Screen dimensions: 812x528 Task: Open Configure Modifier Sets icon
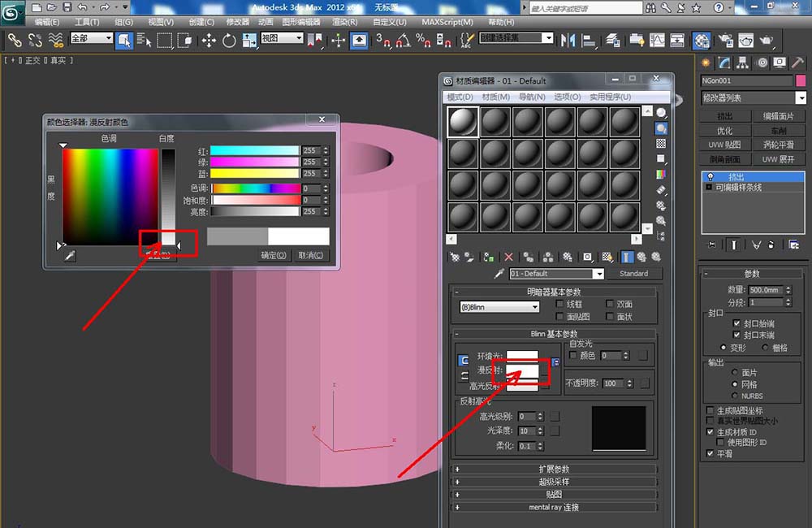[x=793, y=245]
